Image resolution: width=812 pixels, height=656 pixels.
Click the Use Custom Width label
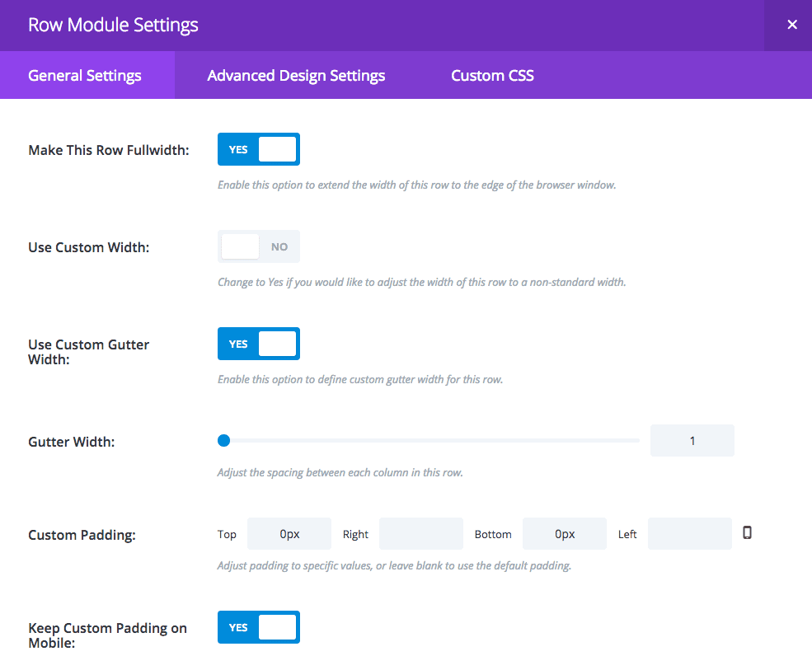tap(89, 247)
